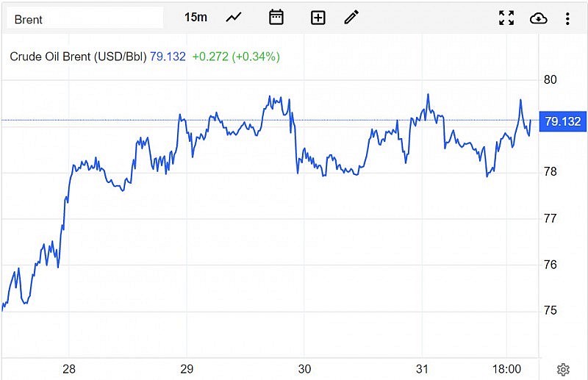The width and height of the screenshot is (588, 380).
Task: Download chart data via cloud icon
Action: [538, 18]
